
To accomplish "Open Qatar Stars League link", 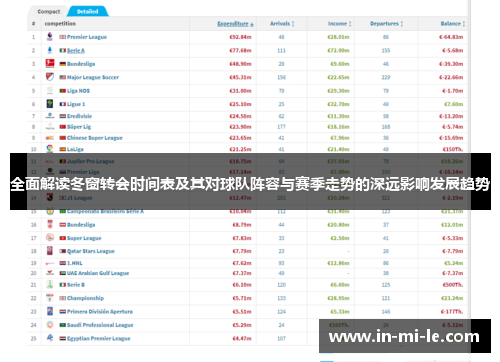I will pyautogui.click(x=91, y=251).
